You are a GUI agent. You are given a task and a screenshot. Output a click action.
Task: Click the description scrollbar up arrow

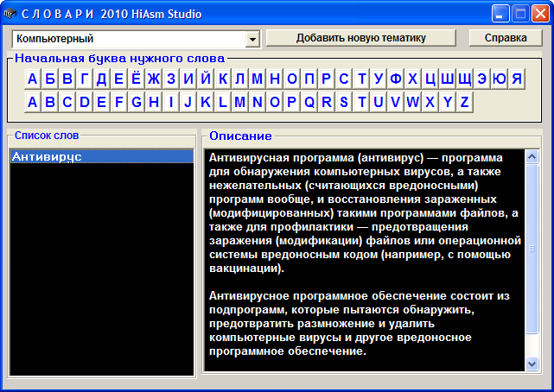pos(532,156)
